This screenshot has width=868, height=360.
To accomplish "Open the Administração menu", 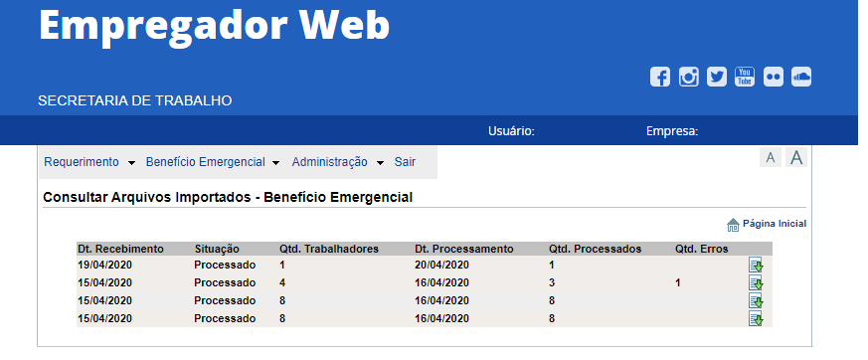I will pyautogui.click(x=329, y=162).
